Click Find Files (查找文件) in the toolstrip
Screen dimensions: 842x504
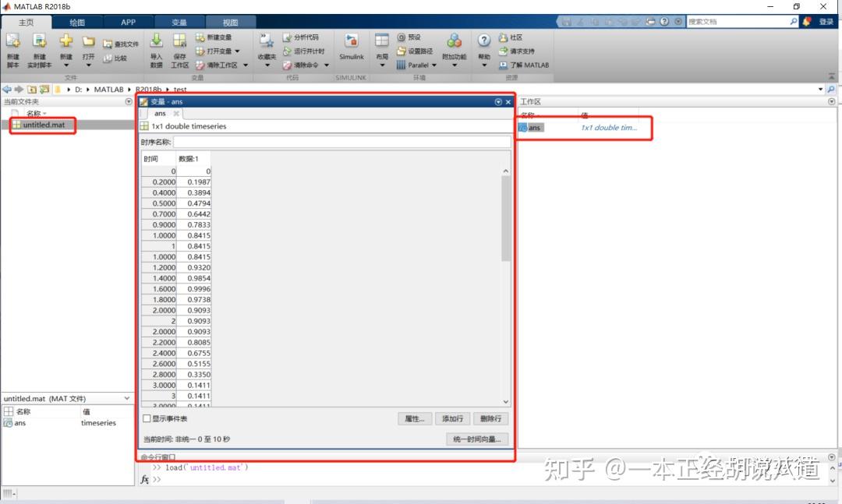[121, 44]
